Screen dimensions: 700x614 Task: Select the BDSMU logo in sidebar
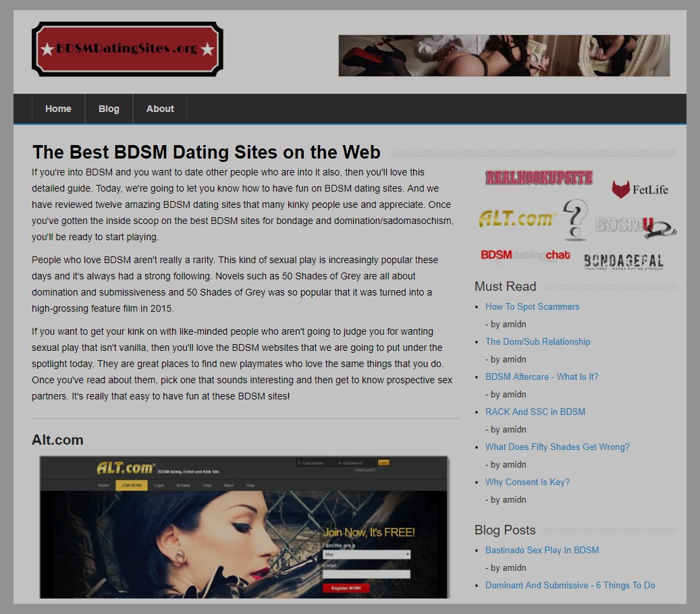coord(635,226)
